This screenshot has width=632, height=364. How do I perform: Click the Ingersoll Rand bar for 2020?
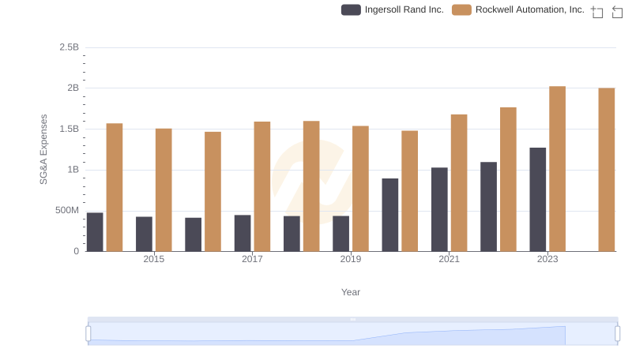click(x=389, y=215)
